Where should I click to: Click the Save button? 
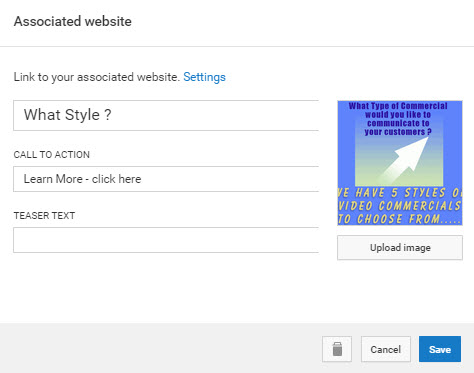coord(440,349)
